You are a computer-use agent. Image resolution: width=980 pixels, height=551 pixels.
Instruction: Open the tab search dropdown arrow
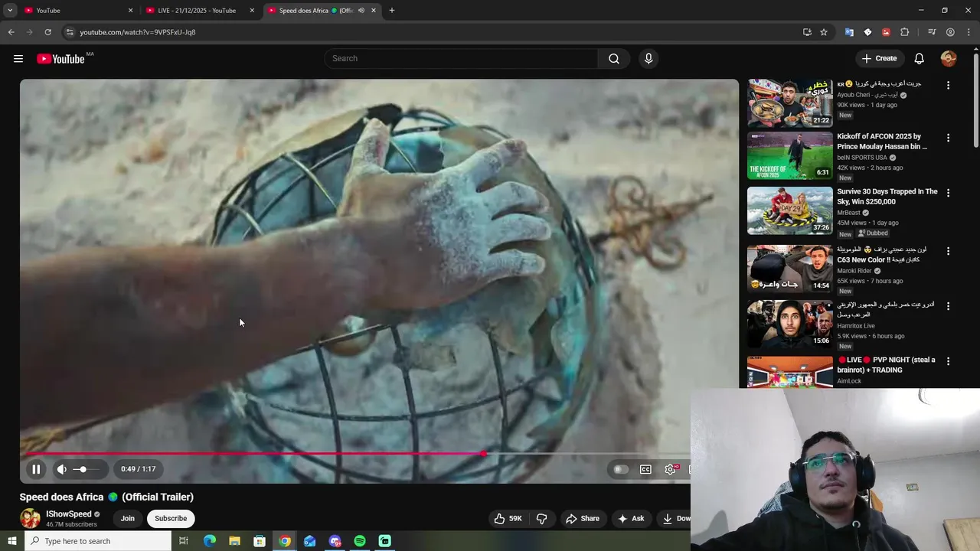click(x=10, y=11)
